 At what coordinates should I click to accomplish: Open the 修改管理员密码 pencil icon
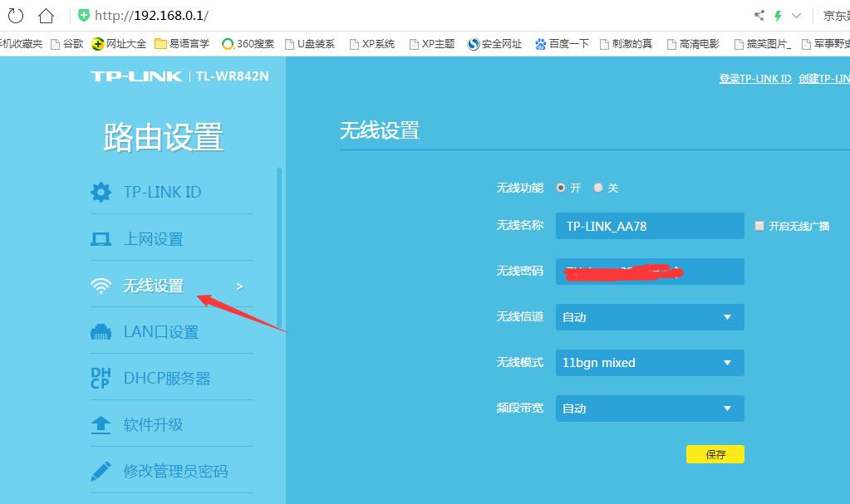click(101, 471)
